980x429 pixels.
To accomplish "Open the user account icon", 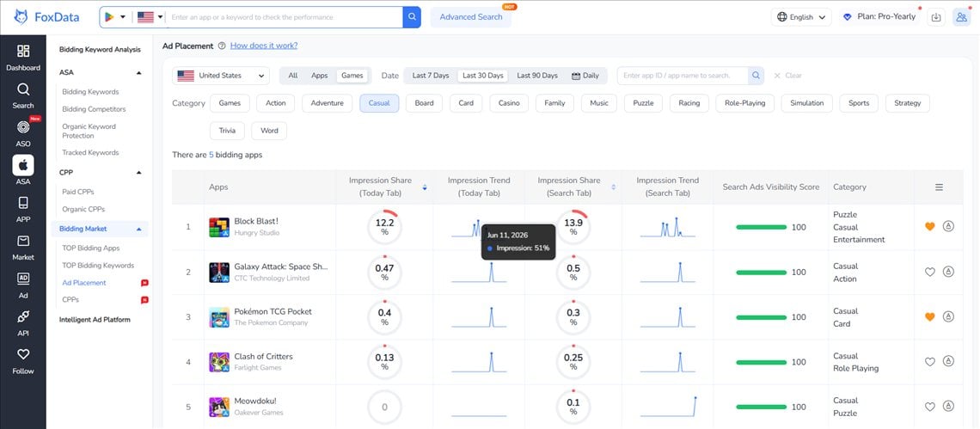I will tap(961, 17).
